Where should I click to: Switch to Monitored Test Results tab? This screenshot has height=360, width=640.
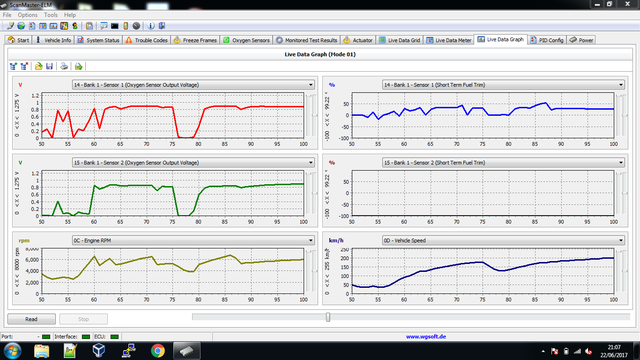(307, 40)
